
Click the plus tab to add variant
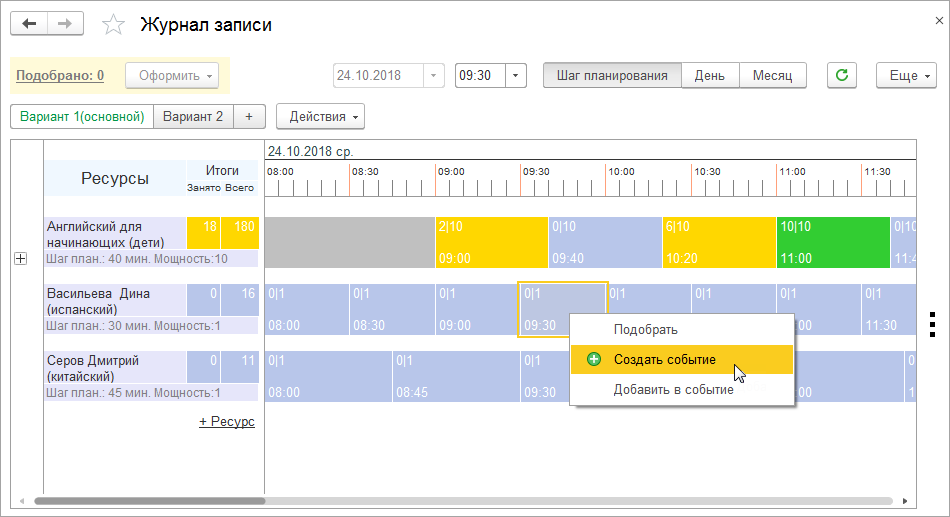pos(249,116)
